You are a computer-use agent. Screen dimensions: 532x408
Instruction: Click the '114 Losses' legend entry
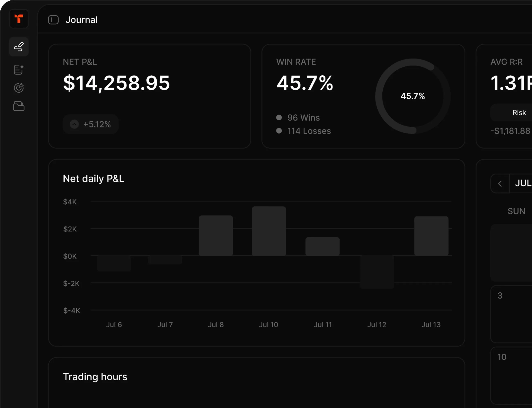[304, 131]
